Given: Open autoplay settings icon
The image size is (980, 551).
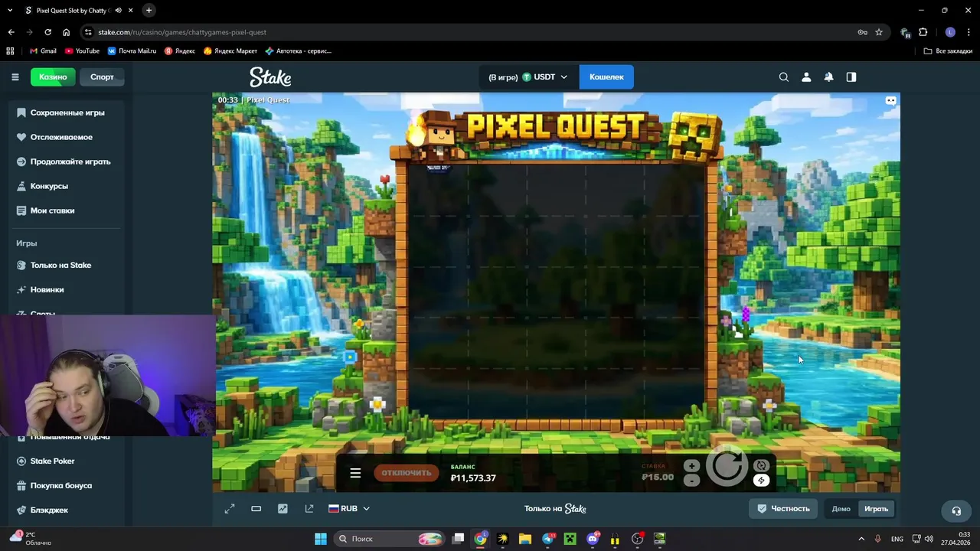Looking at the screenshot, I should [761, 465].
